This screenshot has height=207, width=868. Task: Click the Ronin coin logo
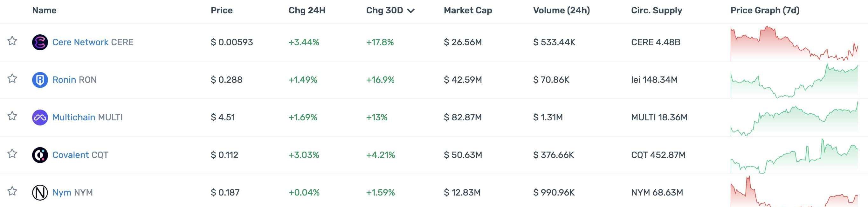point(40,80)
